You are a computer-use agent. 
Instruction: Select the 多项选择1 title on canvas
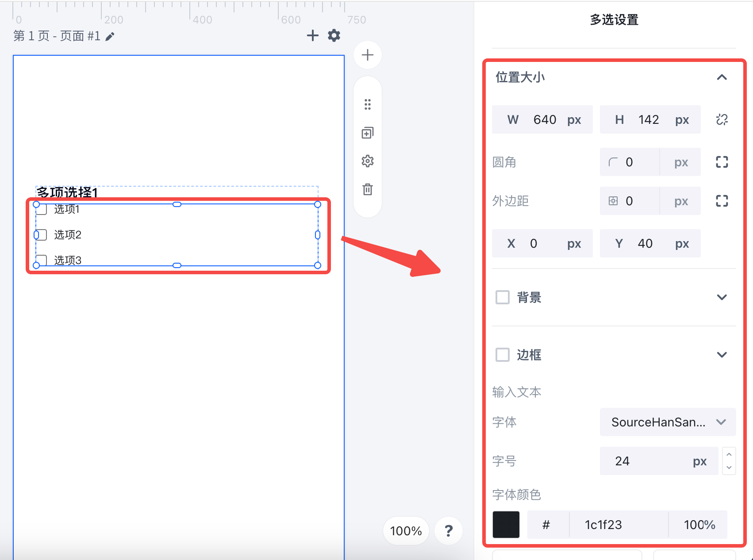67,192
